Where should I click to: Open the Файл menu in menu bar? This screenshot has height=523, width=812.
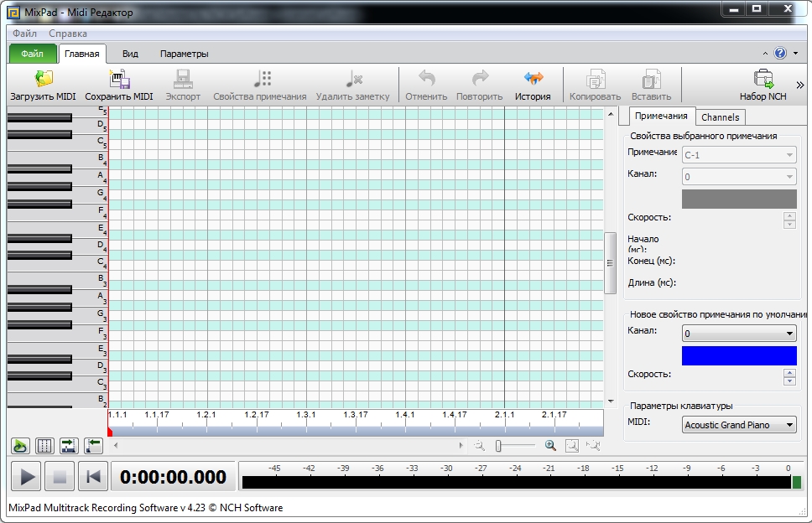[24, 34]
